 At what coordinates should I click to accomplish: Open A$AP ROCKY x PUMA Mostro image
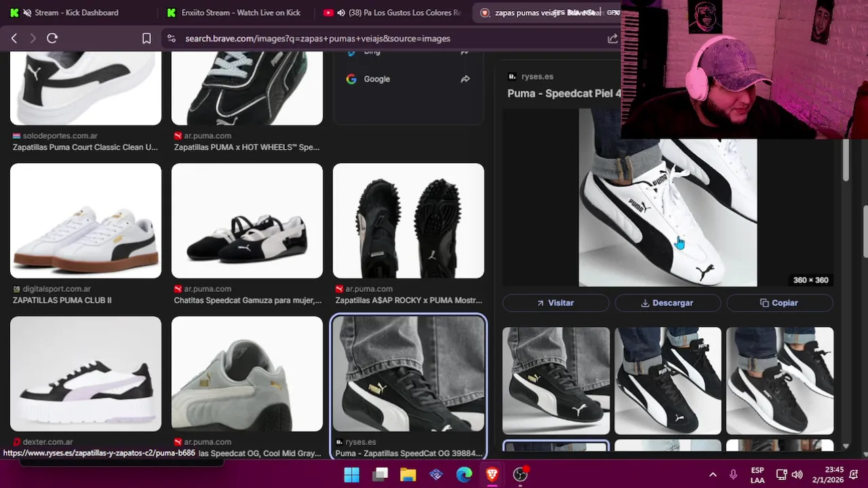(x=408, y=221)
